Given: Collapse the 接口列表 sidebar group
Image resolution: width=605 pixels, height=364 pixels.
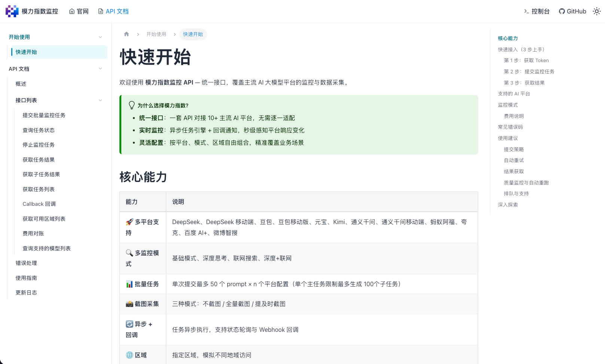Looking at the screenshot, I should 100,100.
